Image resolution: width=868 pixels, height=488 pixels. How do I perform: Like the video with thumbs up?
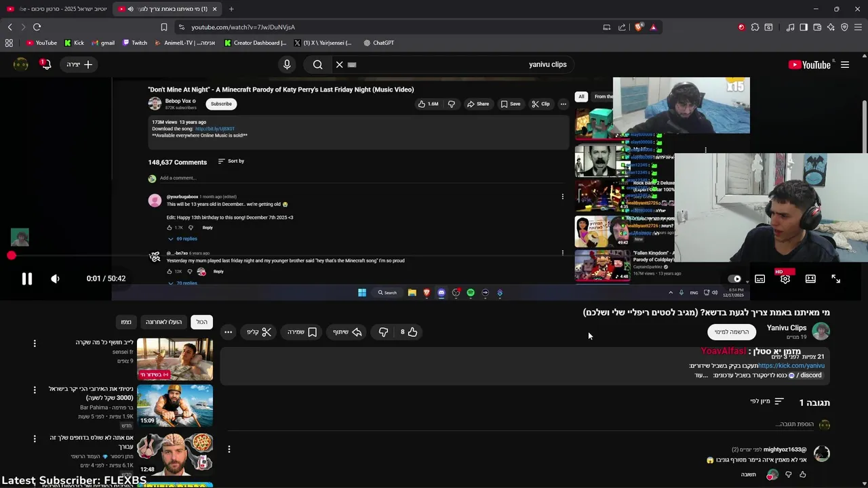(408, 332)
